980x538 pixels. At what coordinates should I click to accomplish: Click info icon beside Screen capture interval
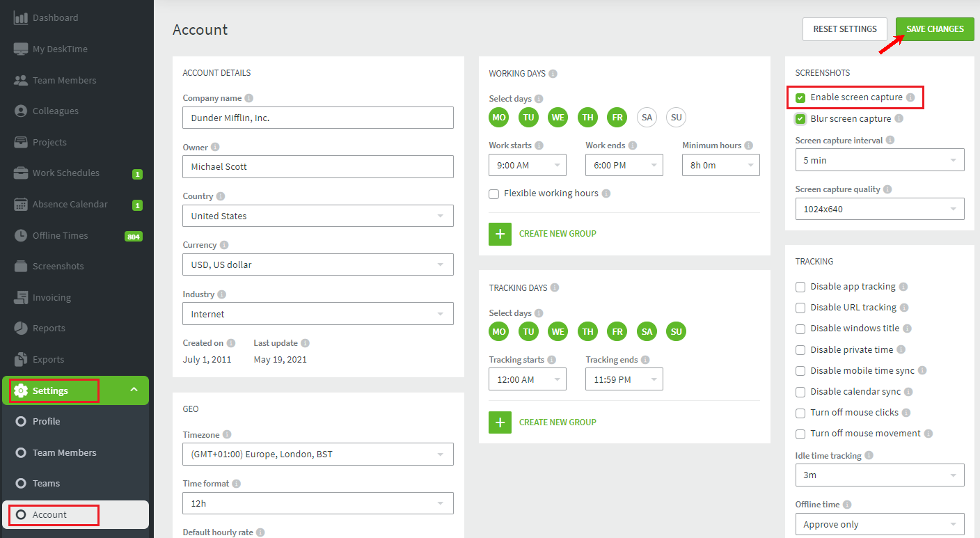pos(890,140)
